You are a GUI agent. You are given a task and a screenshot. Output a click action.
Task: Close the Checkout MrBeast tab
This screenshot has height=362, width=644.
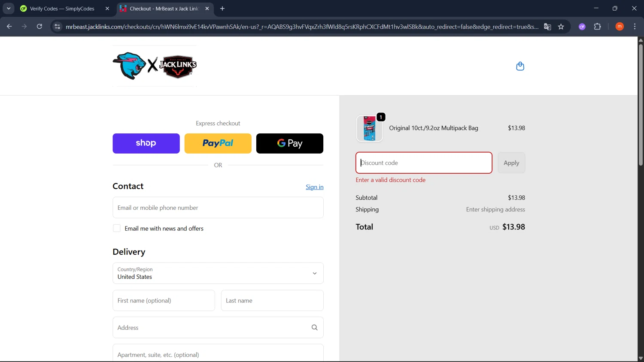pos(207,9)
